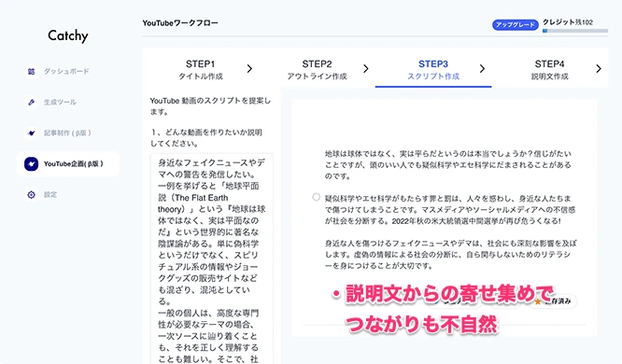The image size is (622, 364).
Task: Click the chevron after STEP2
Action: point(366,68)
